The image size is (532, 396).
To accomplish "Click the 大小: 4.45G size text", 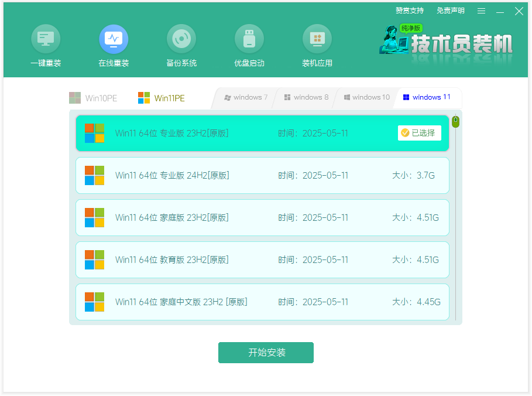I will [416, 302].
